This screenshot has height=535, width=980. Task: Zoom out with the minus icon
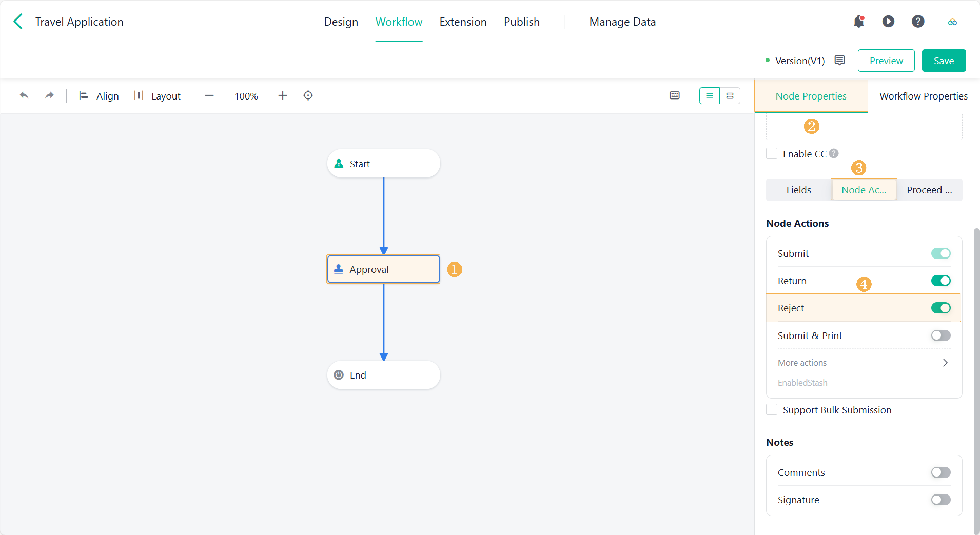pos(209,95)
